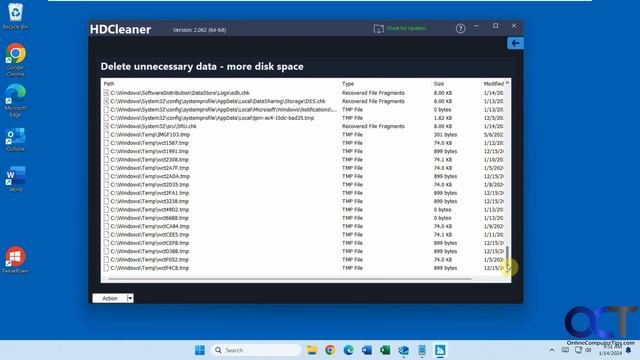
Task: Select the DSS.chk file row
Action: (x=304, y=101)
